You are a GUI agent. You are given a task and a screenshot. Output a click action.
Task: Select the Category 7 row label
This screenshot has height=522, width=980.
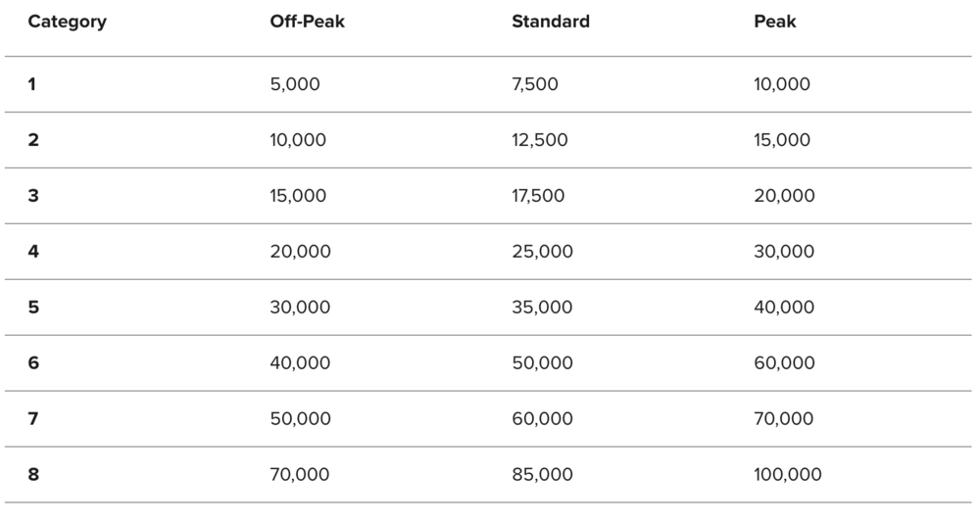pyautogui.click(x=33, y=419)
